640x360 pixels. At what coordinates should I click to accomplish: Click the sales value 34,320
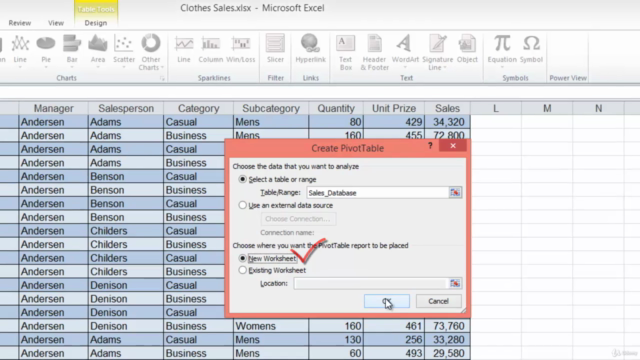(447, 122)
